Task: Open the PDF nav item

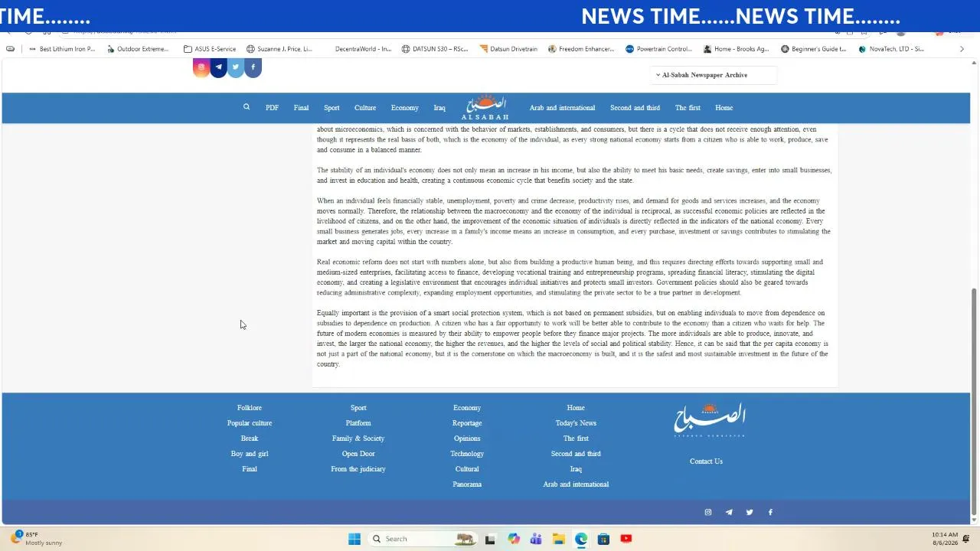Action: [x=272, y=108]
